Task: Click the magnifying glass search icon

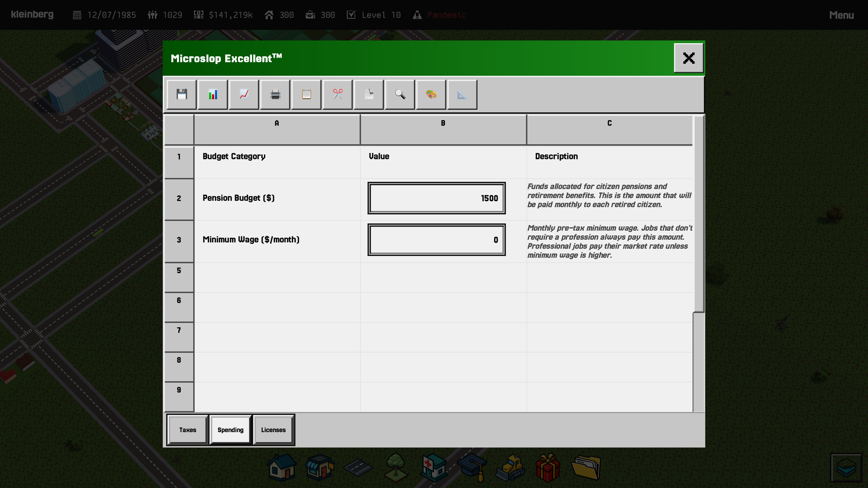Action: (400, 94)
